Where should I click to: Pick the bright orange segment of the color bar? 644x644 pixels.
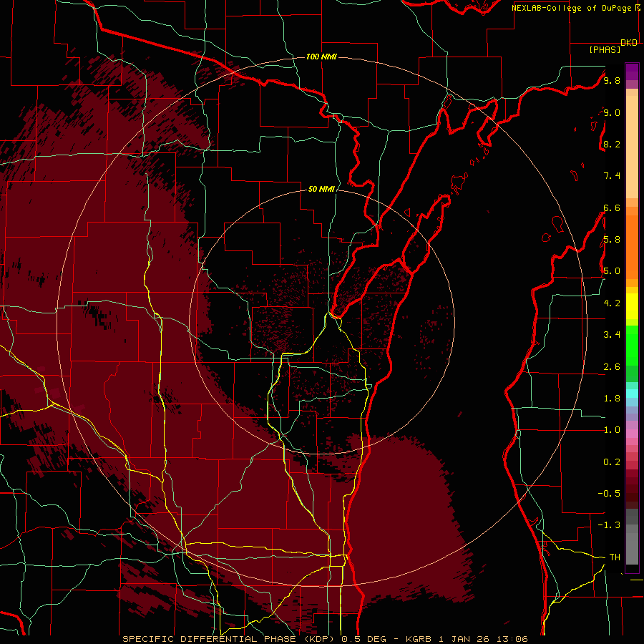pos(632,248)
